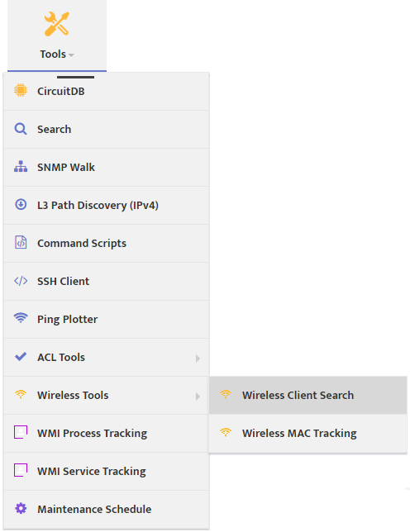410x532 pixels.
Task: Click the wrench and screwdriver Tools icon
Action: point(57,24)
